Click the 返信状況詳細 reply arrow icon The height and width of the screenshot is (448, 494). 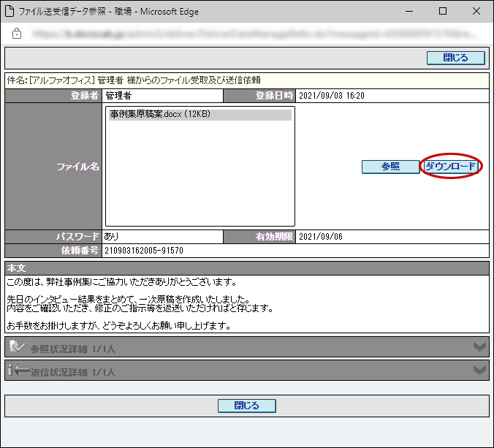(x=18, y=371)
